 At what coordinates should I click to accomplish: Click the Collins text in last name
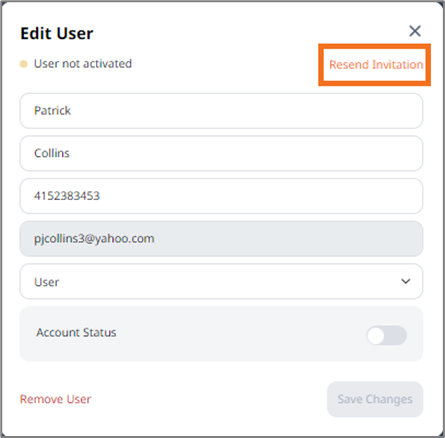click(x=52, y=153)
